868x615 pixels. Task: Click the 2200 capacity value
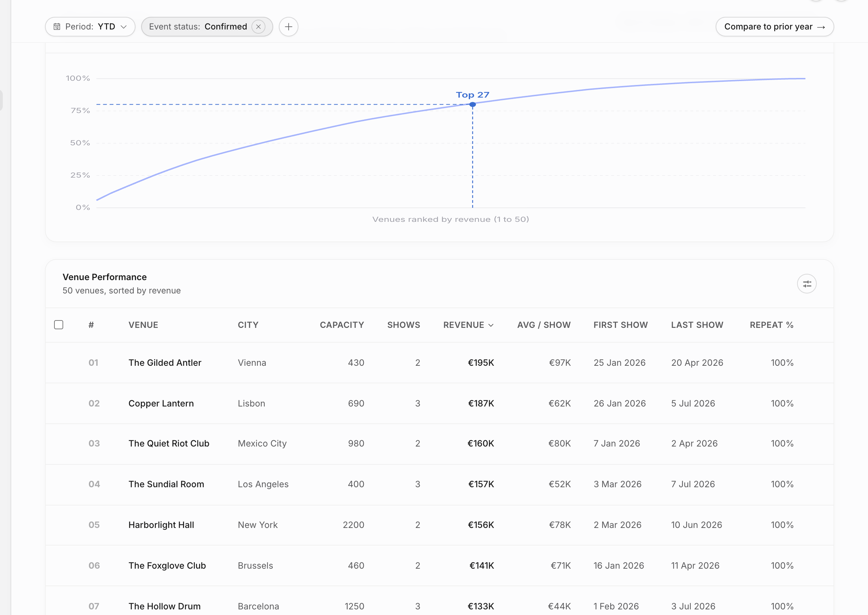pyautogui.click(x=353, y=525)
